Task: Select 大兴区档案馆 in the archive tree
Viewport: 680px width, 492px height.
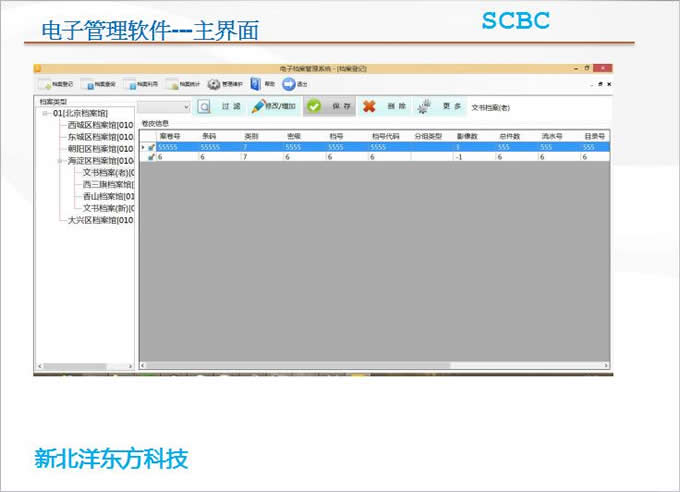Action: pyautogui.click(x=100, y=220)
